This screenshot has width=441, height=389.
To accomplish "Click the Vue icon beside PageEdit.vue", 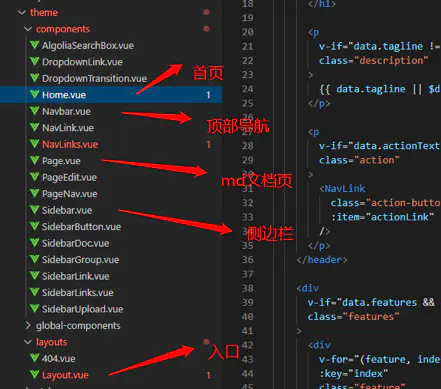I will (x=34, y=177).
